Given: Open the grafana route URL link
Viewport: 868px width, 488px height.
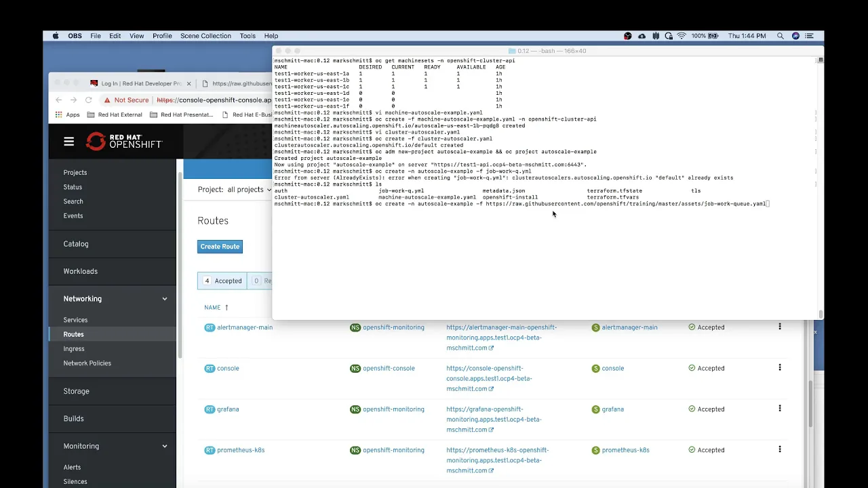Looking at the screenshot, I should (494, 420).
